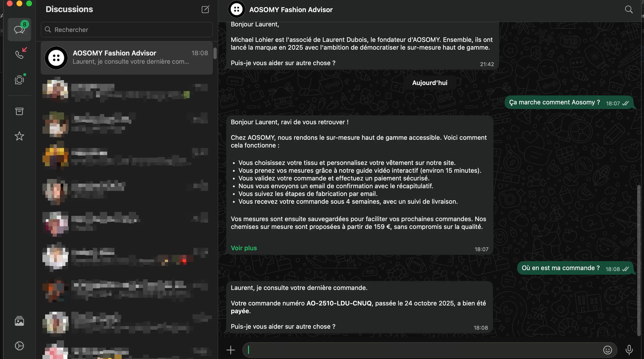Click the Aujourd'hui date pill
This screenshot has height=359, width=644.
coord(429,83)
